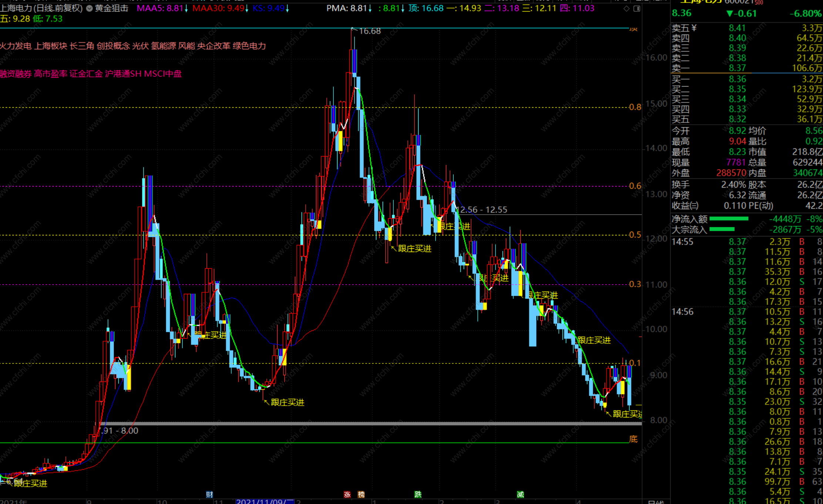The height and width of the screenshot is (504, 823).
Task: Open the indicator dropdown beside 黄金狙击
Action: click(90, 8)
